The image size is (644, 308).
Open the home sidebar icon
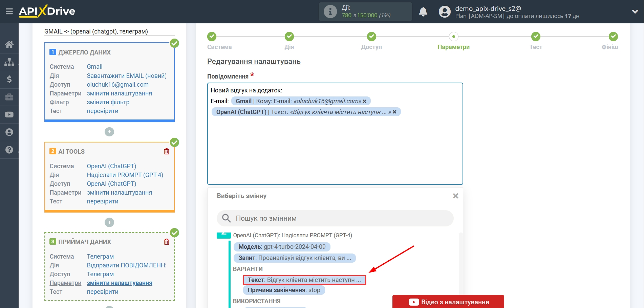(9, 44)
